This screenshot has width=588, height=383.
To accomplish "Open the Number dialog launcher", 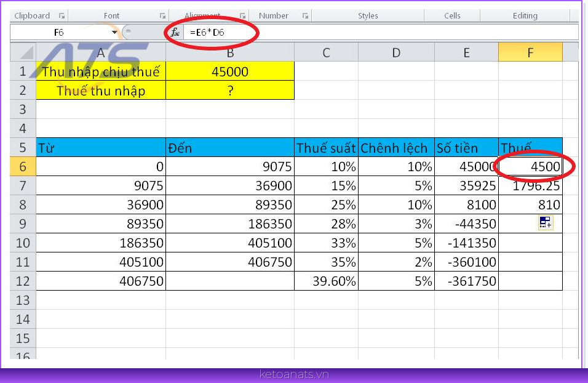I will [x=305, y=16].
